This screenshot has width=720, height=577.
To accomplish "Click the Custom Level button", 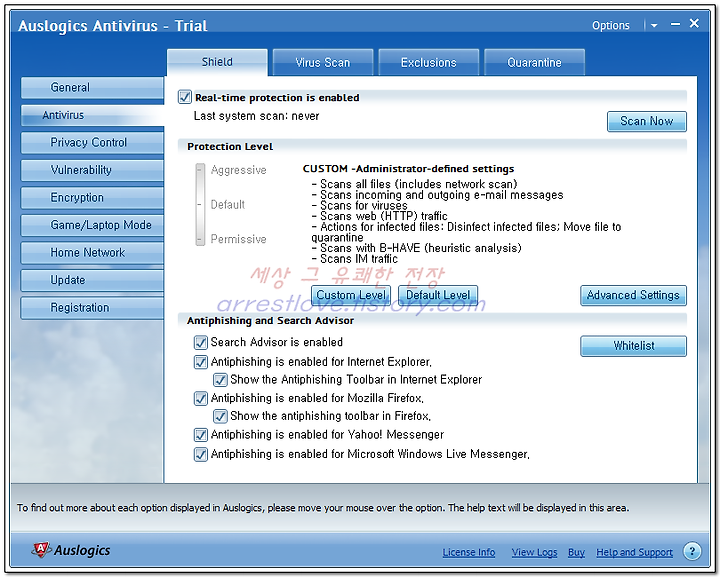I will (351, 295).
